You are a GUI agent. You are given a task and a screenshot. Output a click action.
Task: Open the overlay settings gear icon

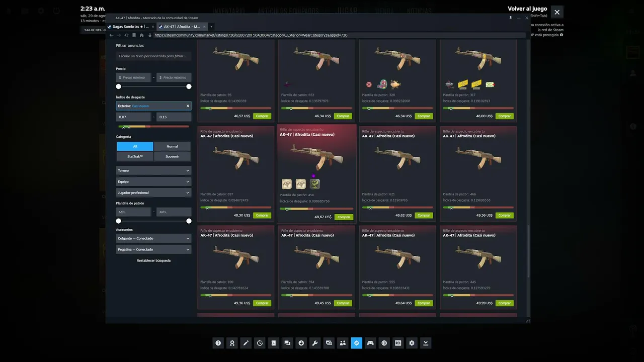(412, 343)
